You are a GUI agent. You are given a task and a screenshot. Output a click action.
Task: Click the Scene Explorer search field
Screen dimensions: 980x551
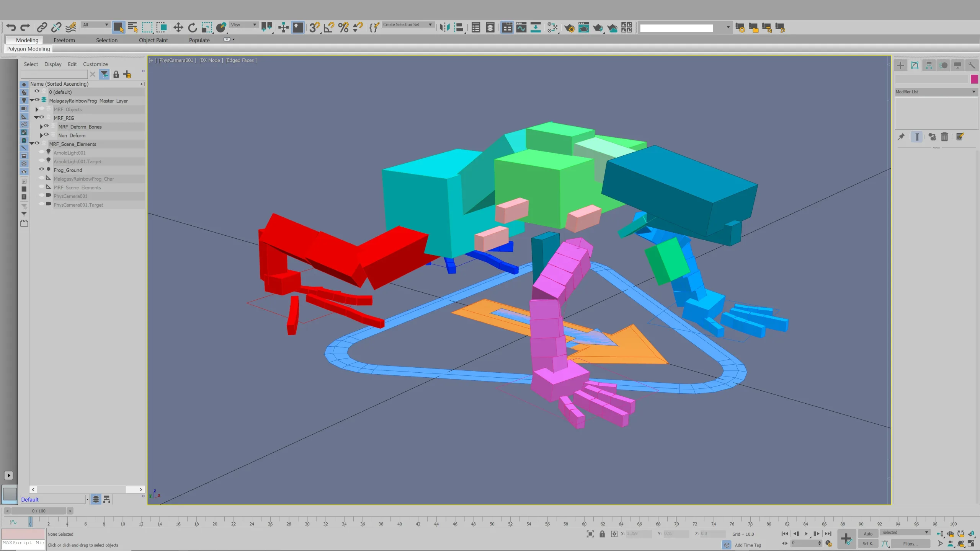point(54,74)
